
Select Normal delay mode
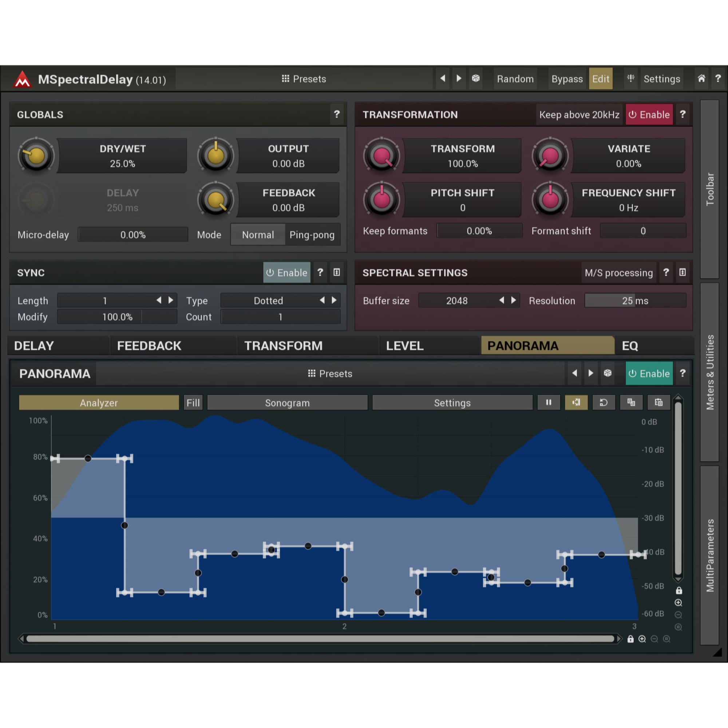[x=258, y=235]
